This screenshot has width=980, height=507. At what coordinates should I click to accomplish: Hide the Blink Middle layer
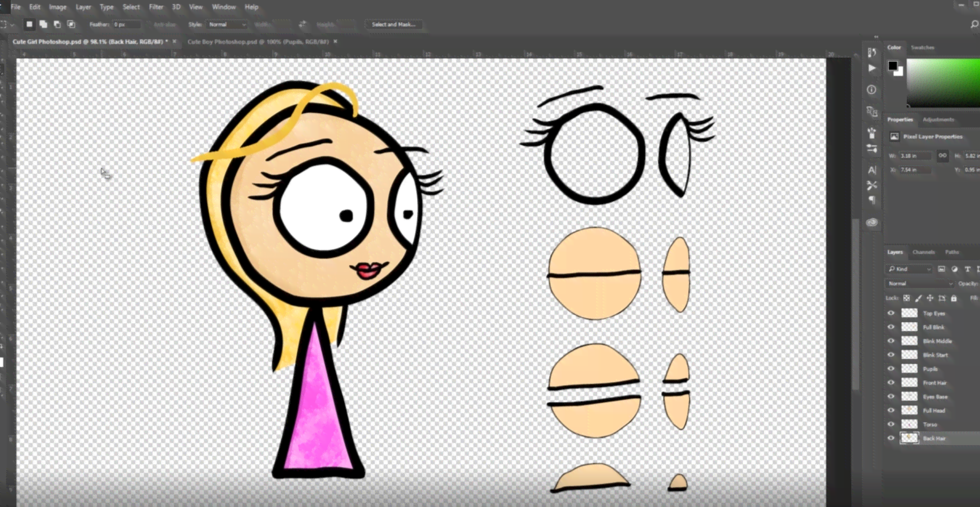click(x=891, y=341)
